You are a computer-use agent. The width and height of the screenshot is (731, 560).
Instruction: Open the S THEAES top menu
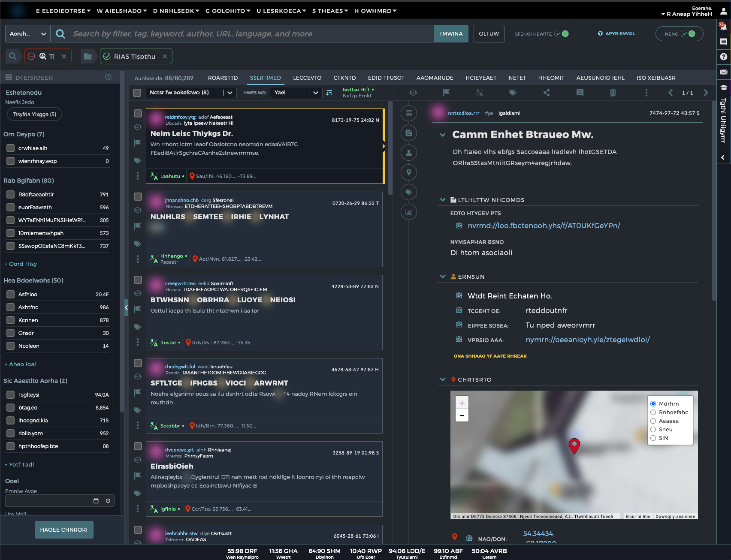tap(330, 11)
